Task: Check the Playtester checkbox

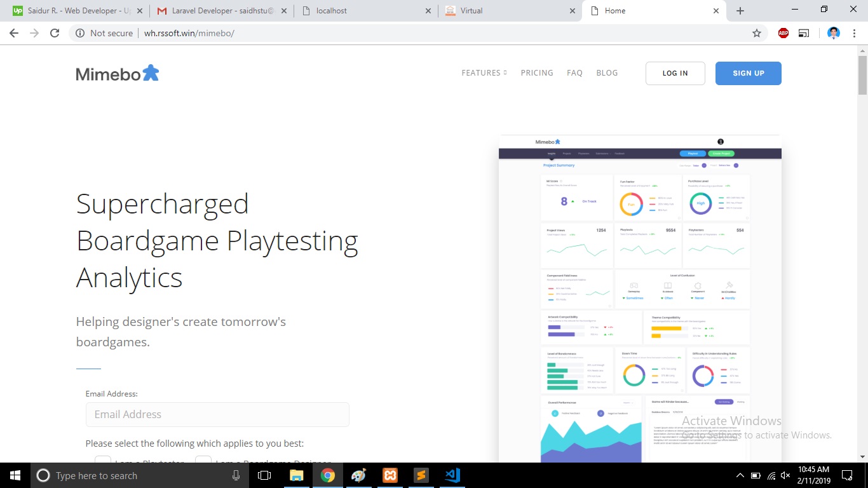Action: pos(103,460)
